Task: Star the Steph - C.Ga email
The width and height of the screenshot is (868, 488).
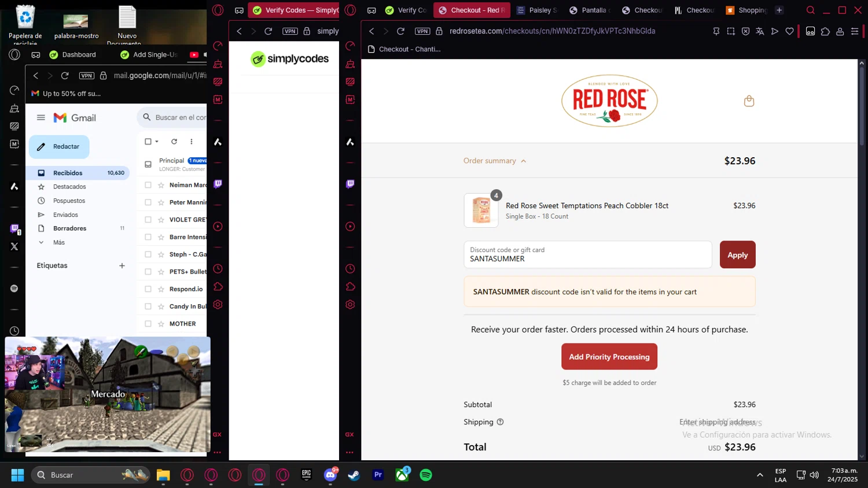Action: [161, 254]
